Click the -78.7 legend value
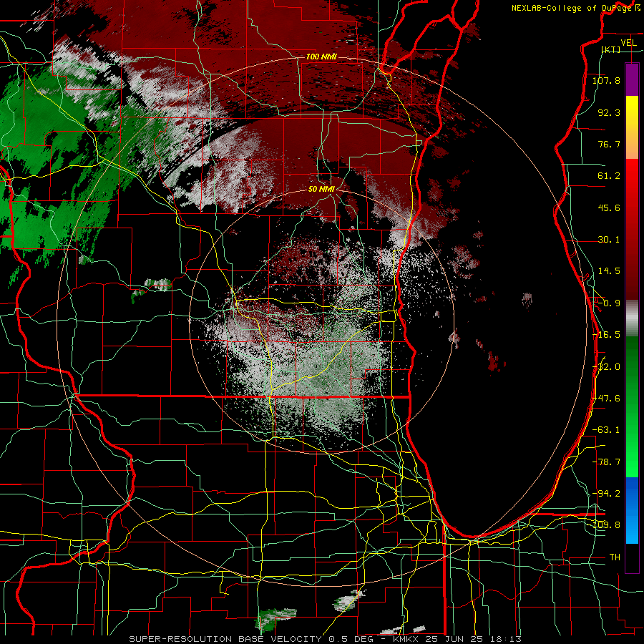 (606, 462)
